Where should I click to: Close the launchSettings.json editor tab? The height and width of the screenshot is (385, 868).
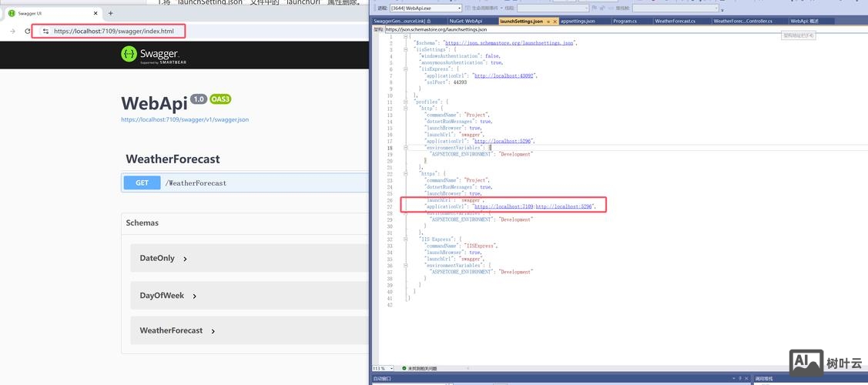point(555,21)
